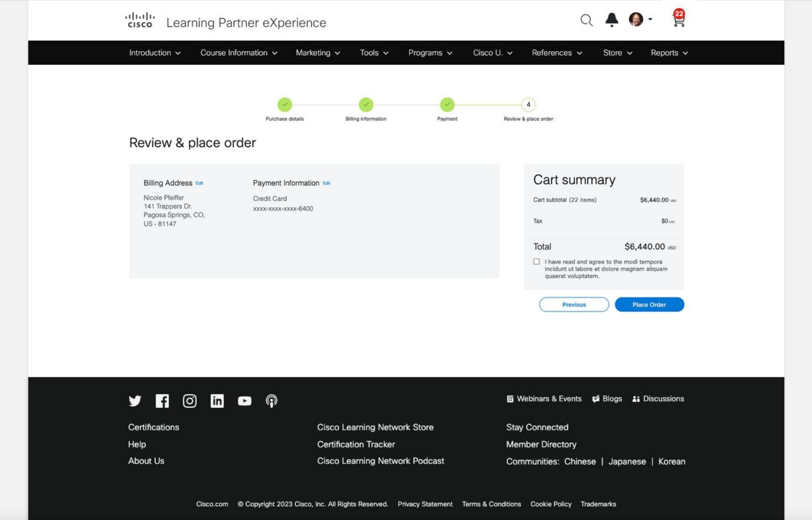Open the Marketing menu item
The width and height of the screenshot is (812, 520).
(x=317, y=53)
